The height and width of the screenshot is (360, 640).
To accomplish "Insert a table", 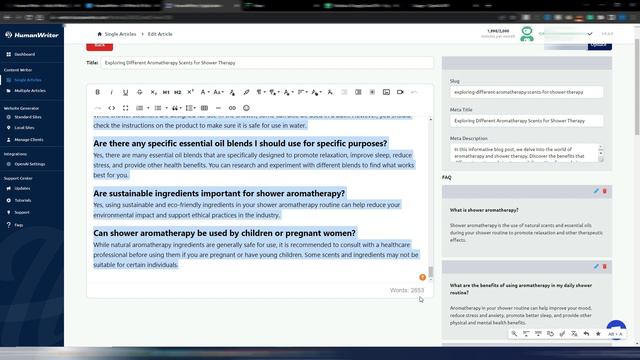I will coord(204,108).
